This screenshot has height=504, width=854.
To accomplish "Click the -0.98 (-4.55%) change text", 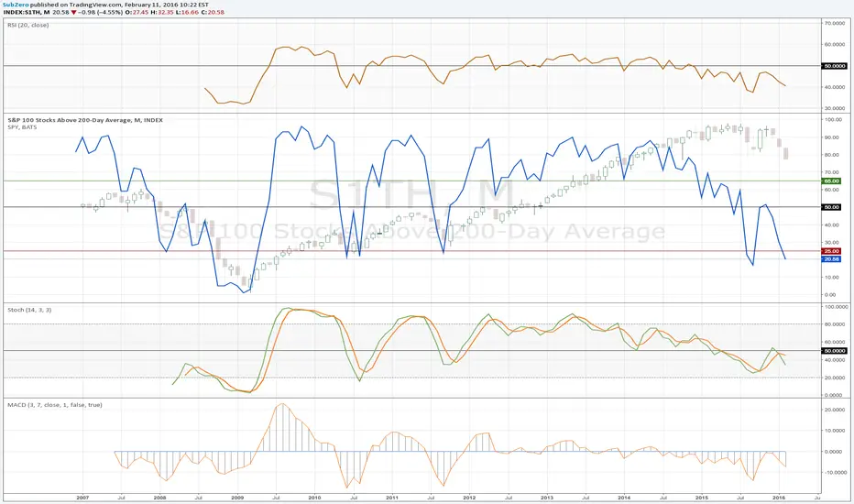I will click(x=100, y=12).
